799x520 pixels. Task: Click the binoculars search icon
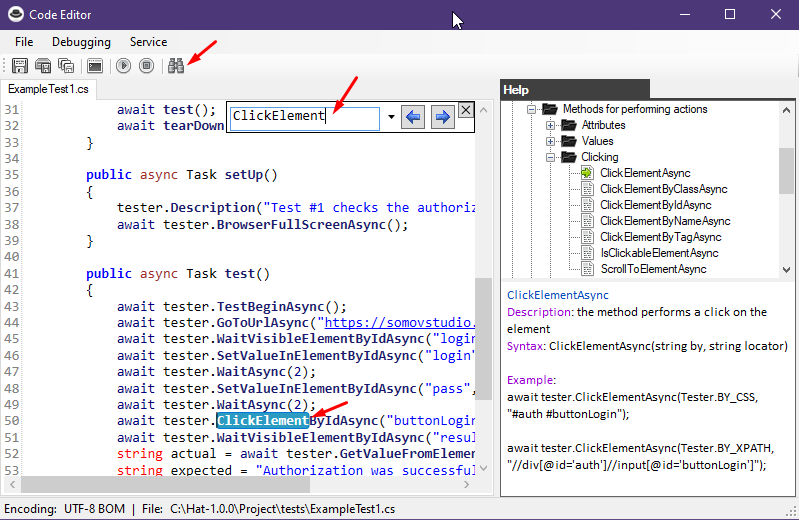coord(177,66)
